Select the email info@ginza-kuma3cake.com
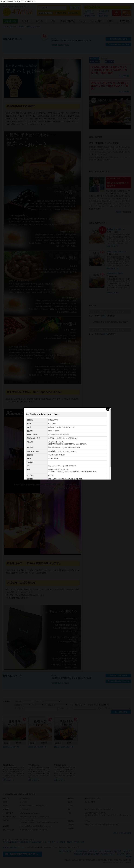Screen dimensions: 134x868 click(58, 435)
